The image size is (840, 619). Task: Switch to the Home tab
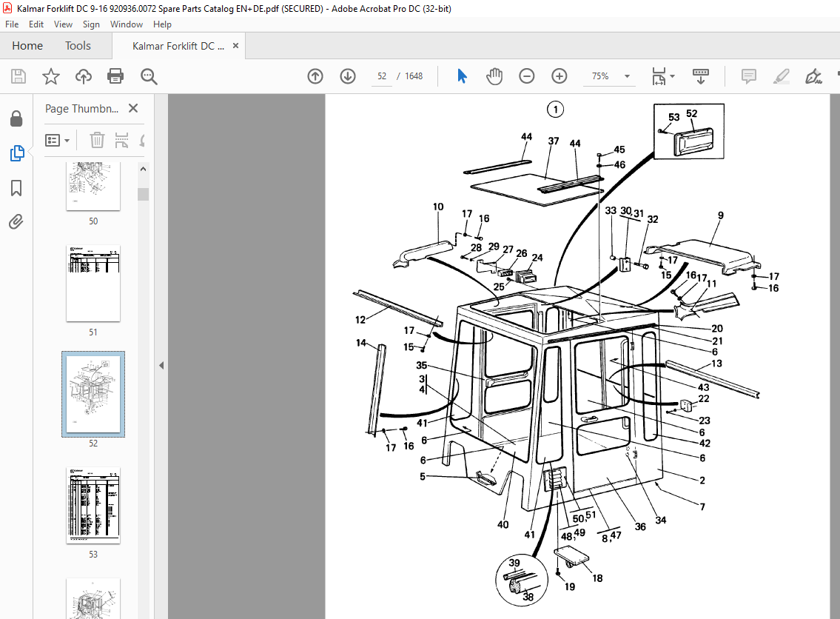click(x=27, y=46)
